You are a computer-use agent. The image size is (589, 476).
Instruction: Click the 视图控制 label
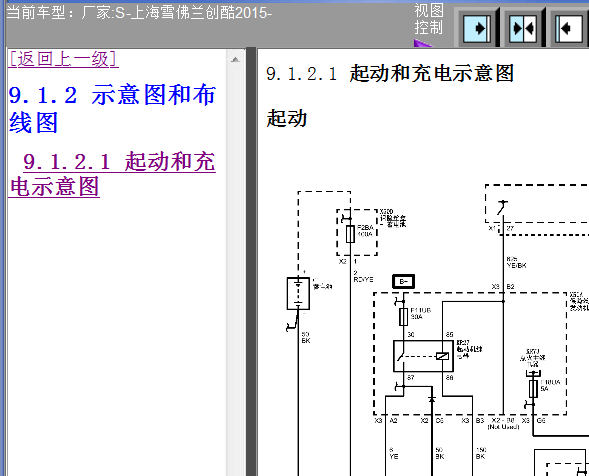(429, 19)
